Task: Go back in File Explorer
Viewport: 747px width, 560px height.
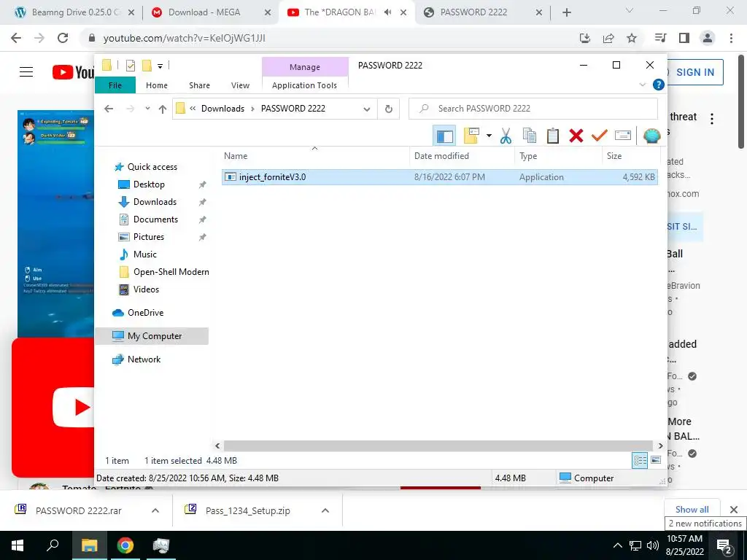Action: click(109, 109)
